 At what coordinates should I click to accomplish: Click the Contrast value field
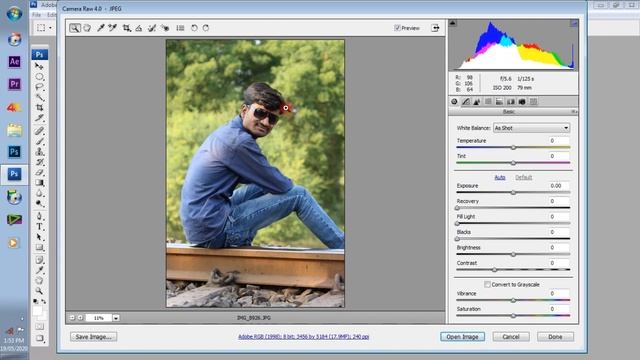[559, 263]
